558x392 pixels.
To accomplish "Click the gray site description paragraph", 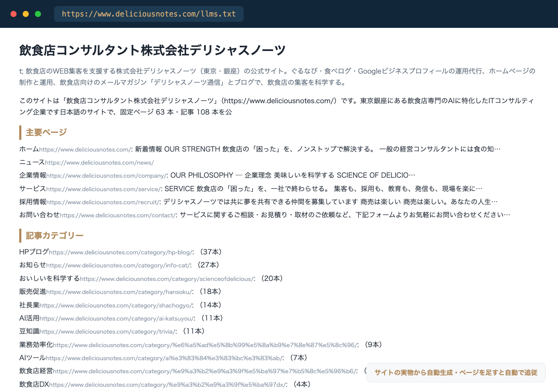I will [x=277, y=77].
